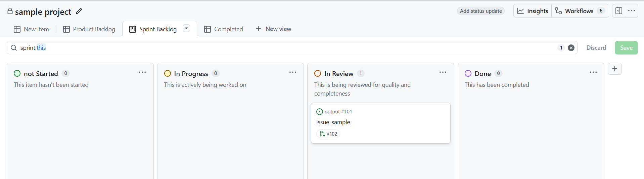Click the lock icon beside sample project

(x=10, y=11)
